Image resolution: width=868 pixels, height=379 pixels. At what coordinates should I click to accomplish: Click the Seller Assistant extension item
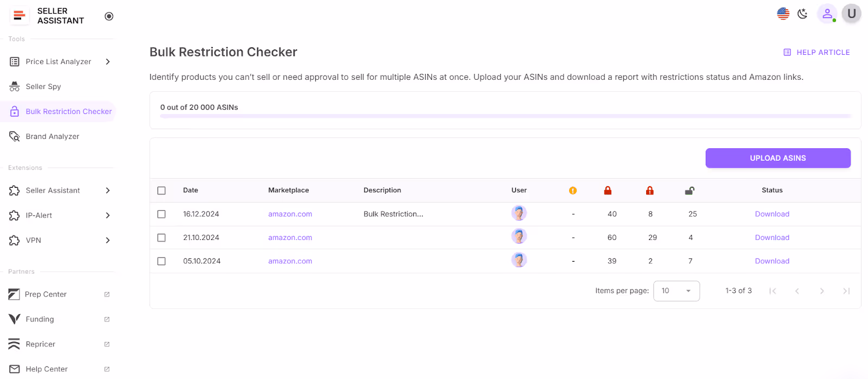tap(53, 191)
